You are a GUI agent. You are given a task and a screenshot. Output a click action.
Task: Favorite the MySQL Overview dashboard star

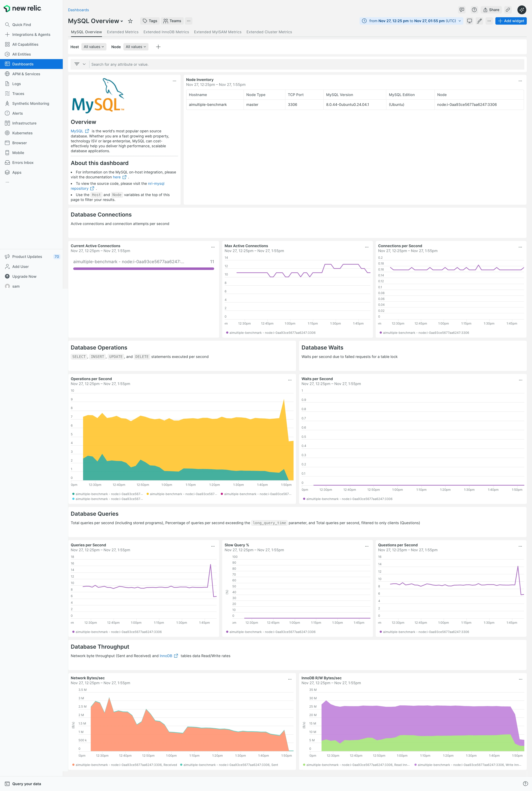130,21
